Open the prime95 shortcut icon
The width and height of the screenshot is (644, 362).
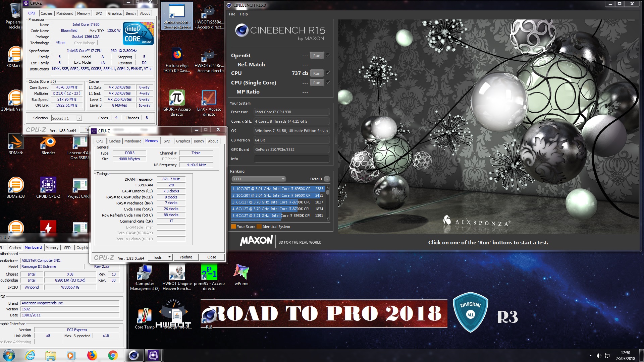click(x=209, y=278)
